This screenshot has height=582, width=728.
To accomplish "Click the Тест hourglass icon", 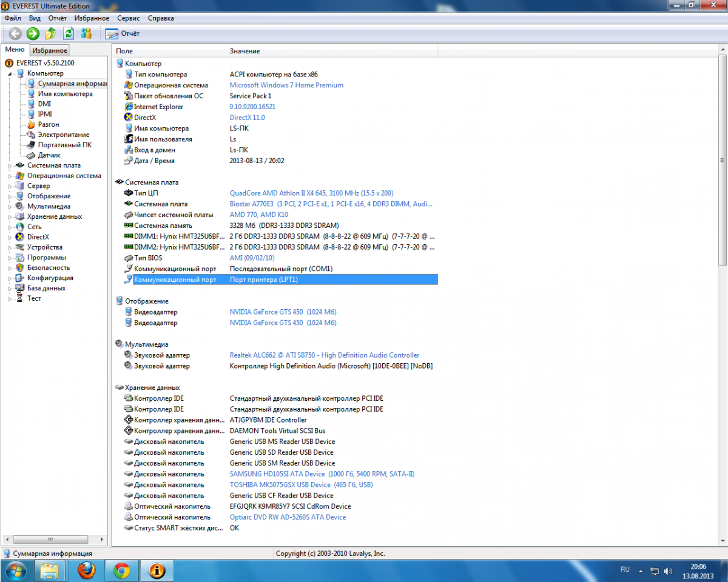I will pos(20,298).
